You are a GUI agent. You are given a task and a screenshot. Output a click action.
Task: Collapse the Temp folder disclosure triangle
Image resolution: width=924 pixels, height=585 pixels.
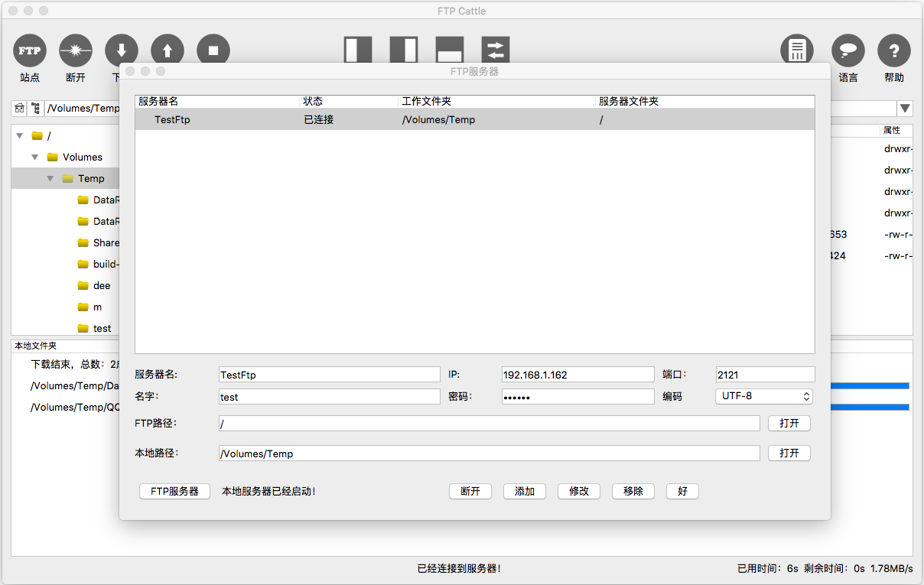click(x=50, y=178)
